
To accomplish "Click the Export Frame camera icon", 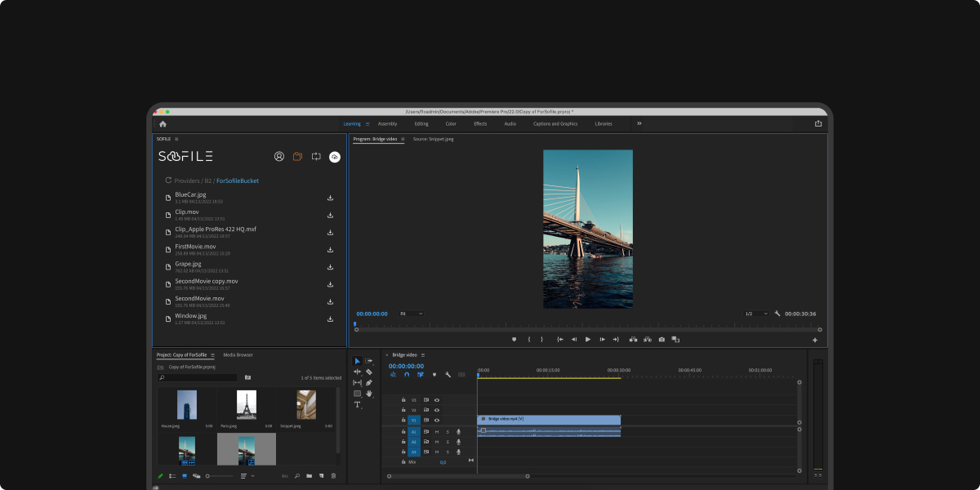I will 661,339.
